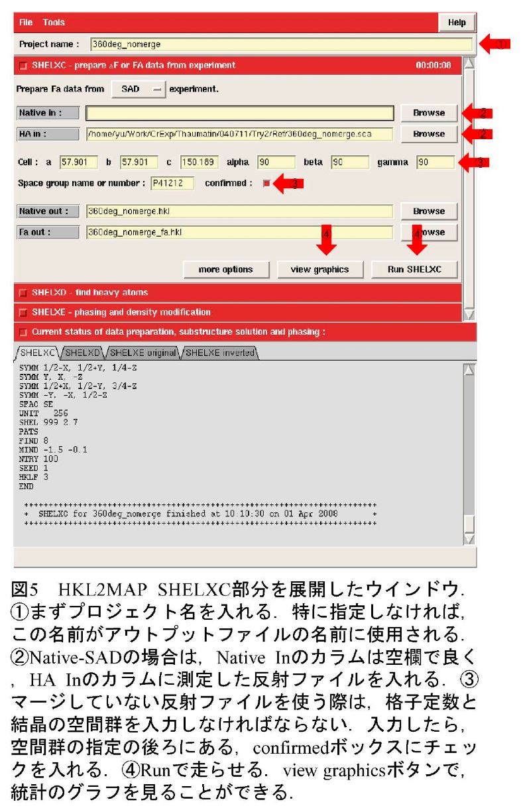Click the SHELXC finished status message line

pyautogui.click(x=201, y=514)
